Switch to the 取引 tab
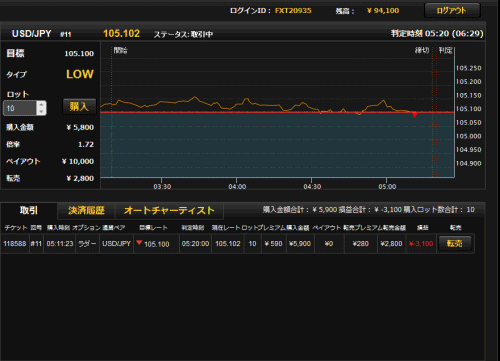The image size is (500, 361). click(29, 210)
